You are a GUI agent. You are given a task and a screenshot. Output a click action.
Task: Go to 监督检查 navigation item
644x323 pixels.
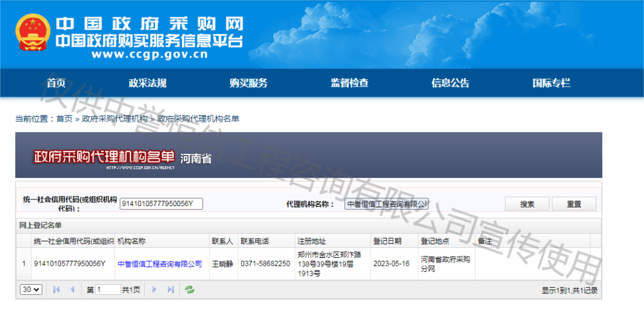349,83
